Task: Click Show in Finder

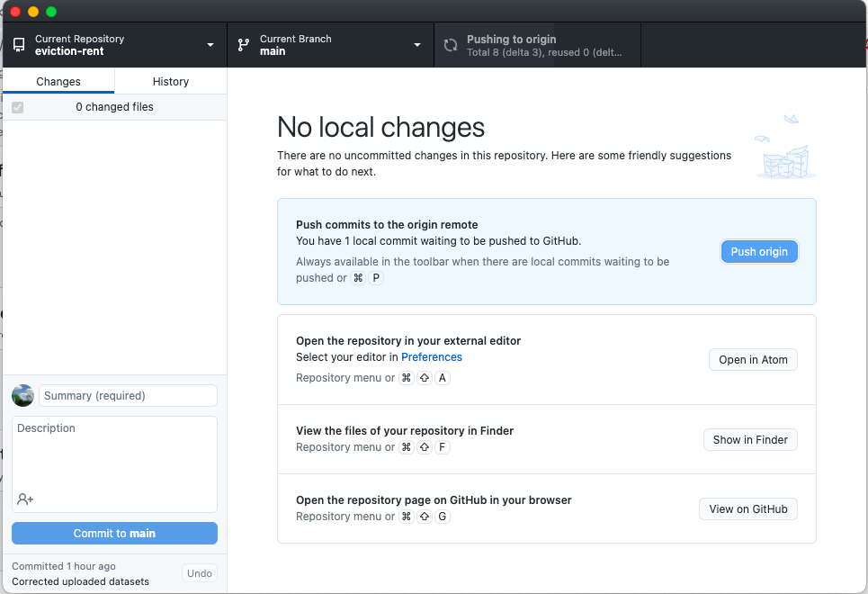Action: click(x=750, y=439)
